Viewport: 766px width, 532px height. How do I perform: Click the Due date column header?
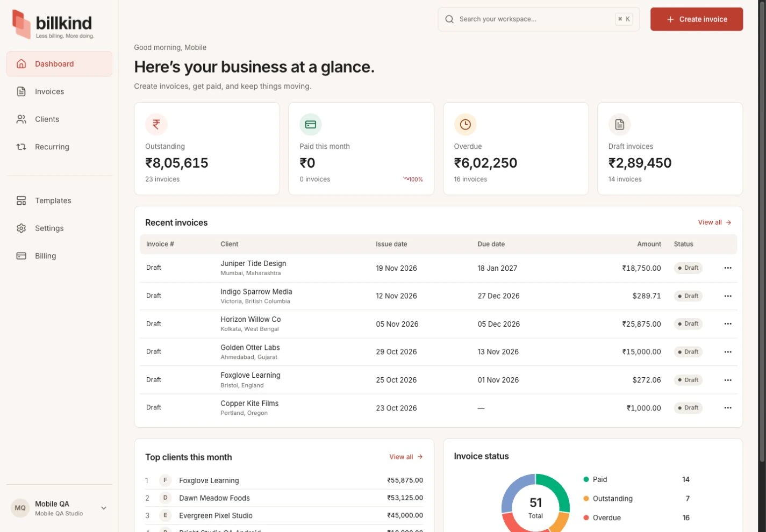pyautogui.click(x=491, y=244)
